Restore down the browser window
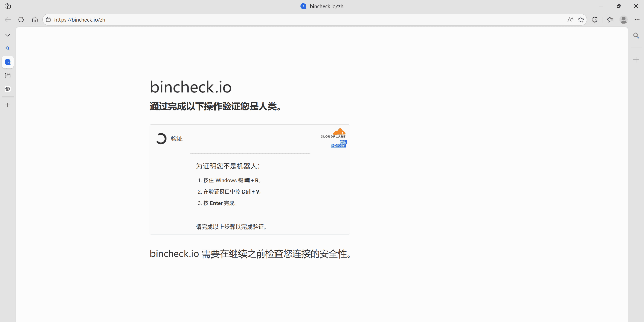The height and width of the screenshot is (322, 644). (x=619, y=6)
